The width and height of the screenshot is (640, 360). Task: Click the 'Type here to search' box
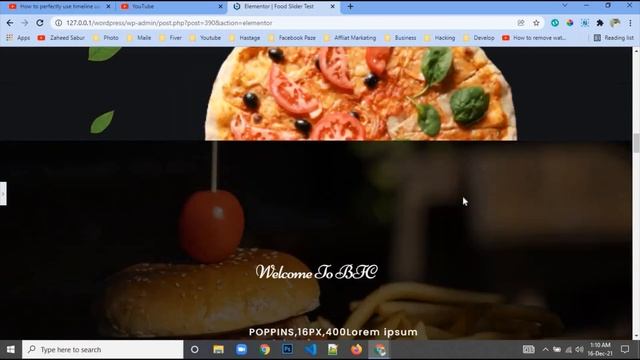(103, 349)
